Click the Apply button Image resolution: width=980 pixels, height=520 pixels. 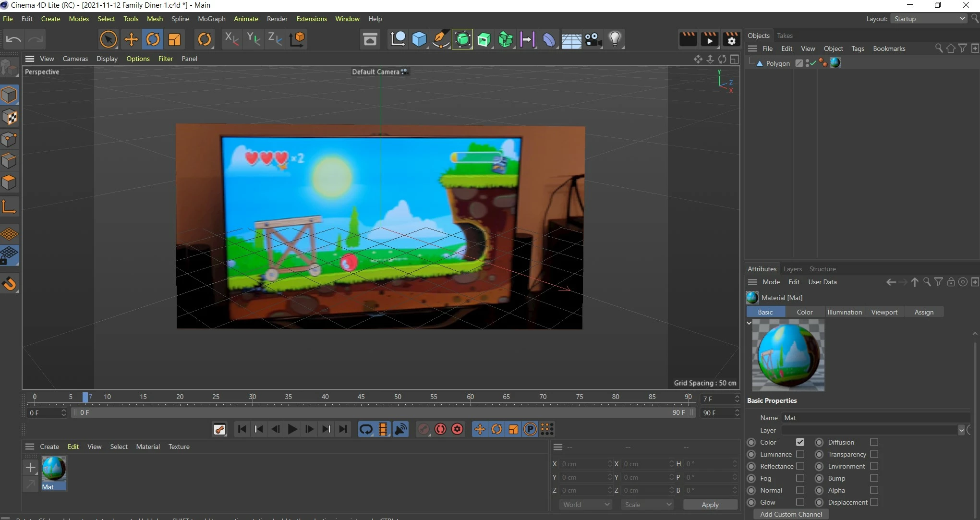coord(710,505)
